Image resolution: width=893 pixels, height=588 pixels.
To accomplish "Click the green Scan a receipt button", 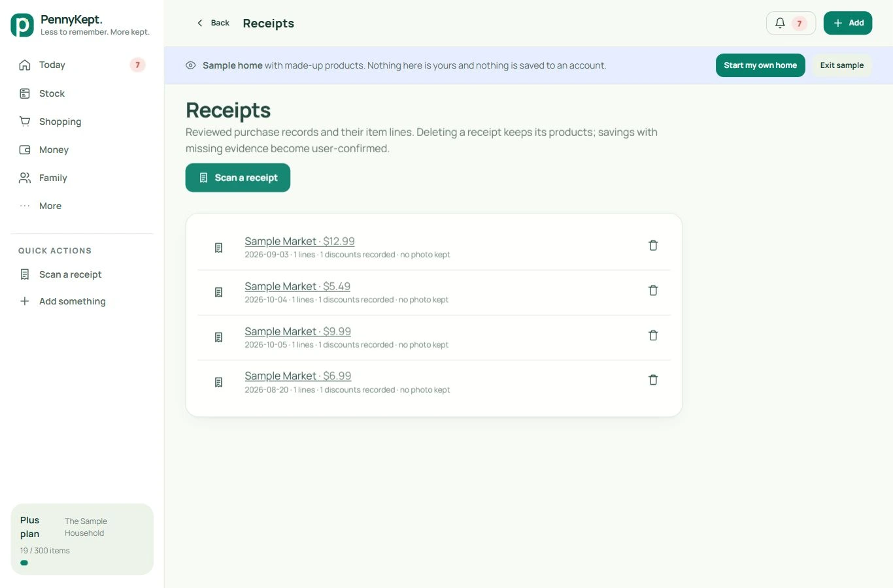I will (238, 178).
